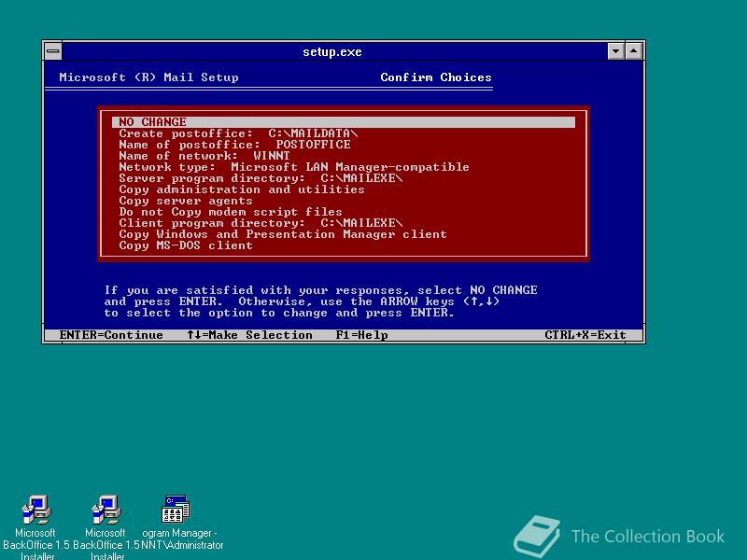Select Copy administration and utilities line
Image resolution: width=747 pixels, height=560 pixels.
click(242, 189)
